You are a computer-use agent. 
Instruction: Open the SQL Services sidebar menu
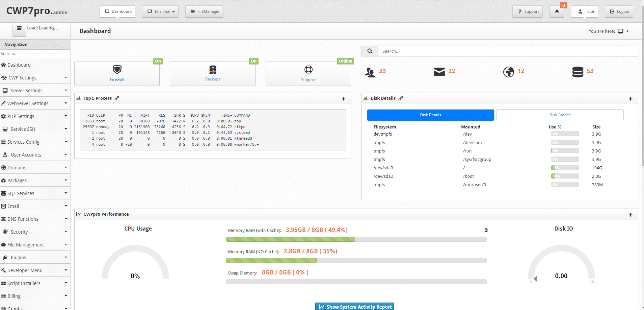pos(35,193)
